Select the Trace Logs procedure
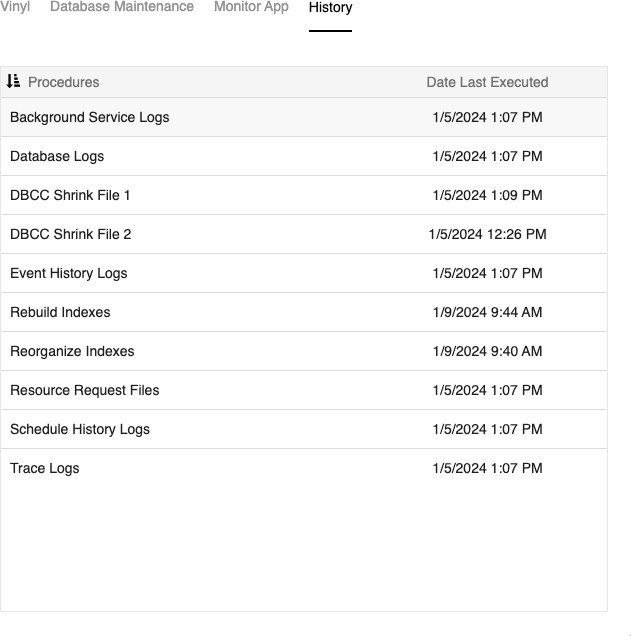The width and height of the screenshot is (631, 636). [x=45, y=468]
